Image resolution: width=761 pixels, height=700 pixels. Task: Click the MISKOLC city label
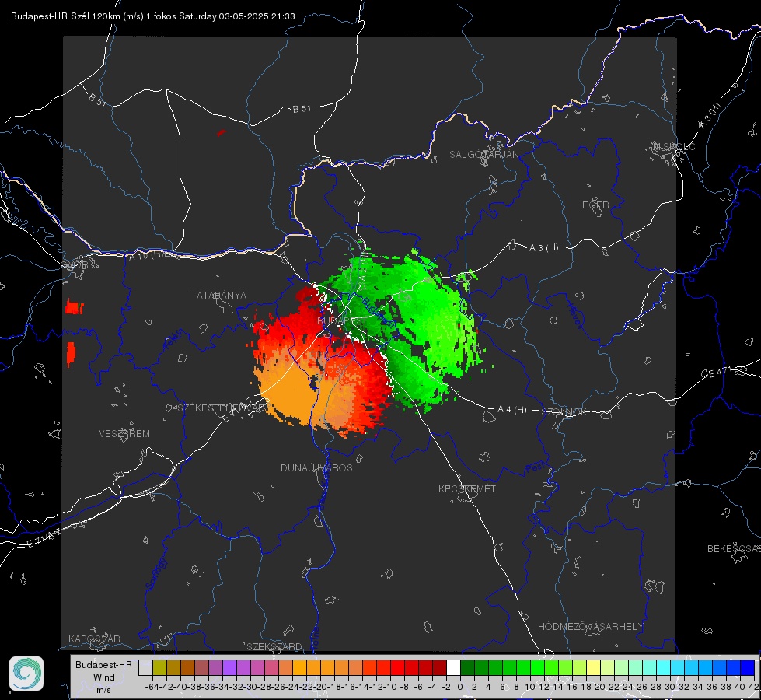coord(674,146)
